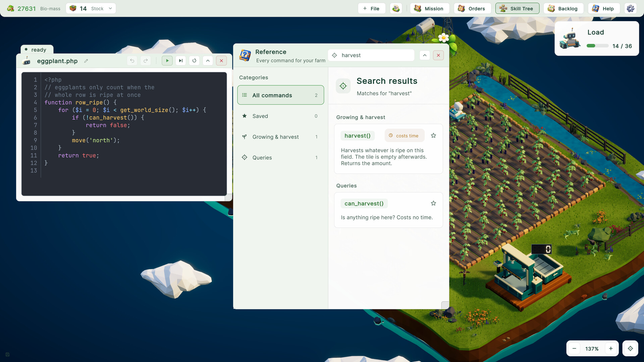Save harvest() command with star
The width and height of the screenshot is (644, 362).
tap(433, 135)
